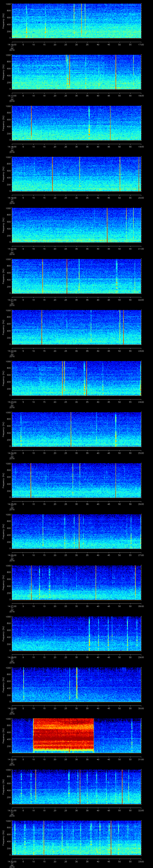Select the spectrogram panel starting at 14:21:00

click(x=76, y=276)
